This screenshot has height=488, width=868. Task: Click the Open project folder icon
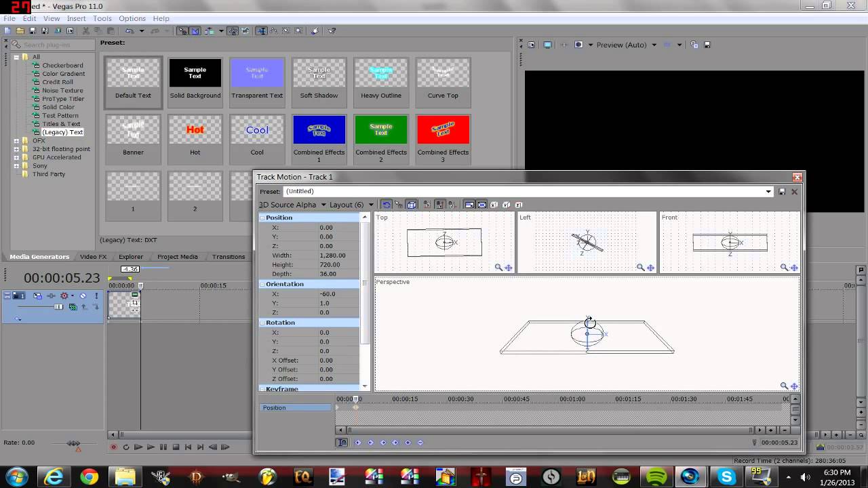pyautogui.click(x=20, y=30)
